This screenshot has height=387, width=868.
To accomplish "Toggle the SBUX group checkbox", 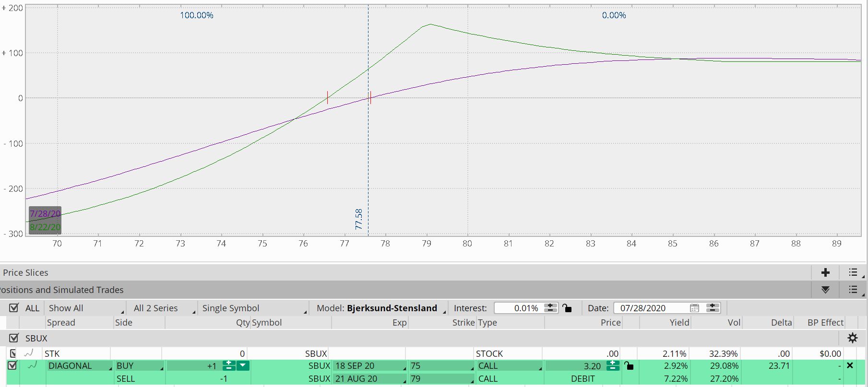I will (14, 338).
